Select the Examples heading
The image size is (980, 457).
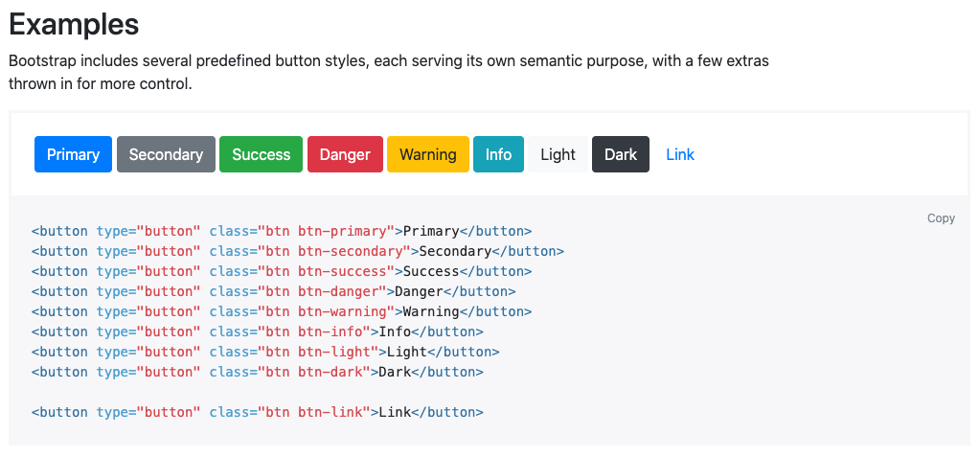[x=74, y=25]
